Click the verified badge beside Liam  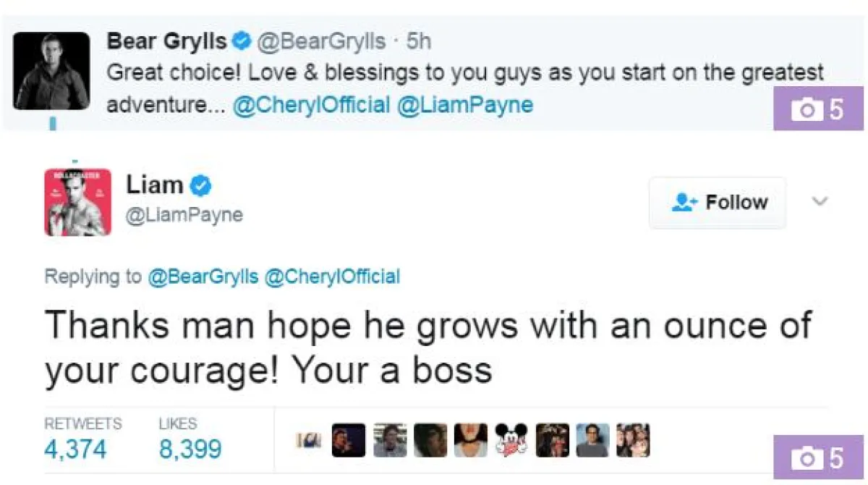[200, 187]
